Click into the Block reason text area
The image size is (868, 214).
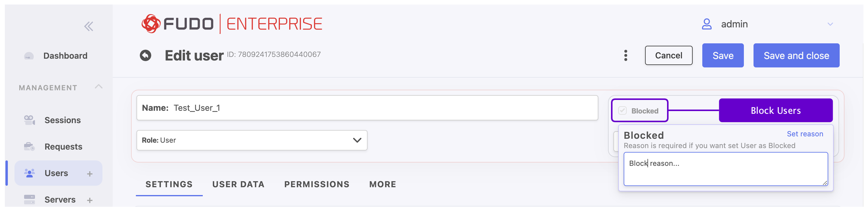[x=725, y=169]
